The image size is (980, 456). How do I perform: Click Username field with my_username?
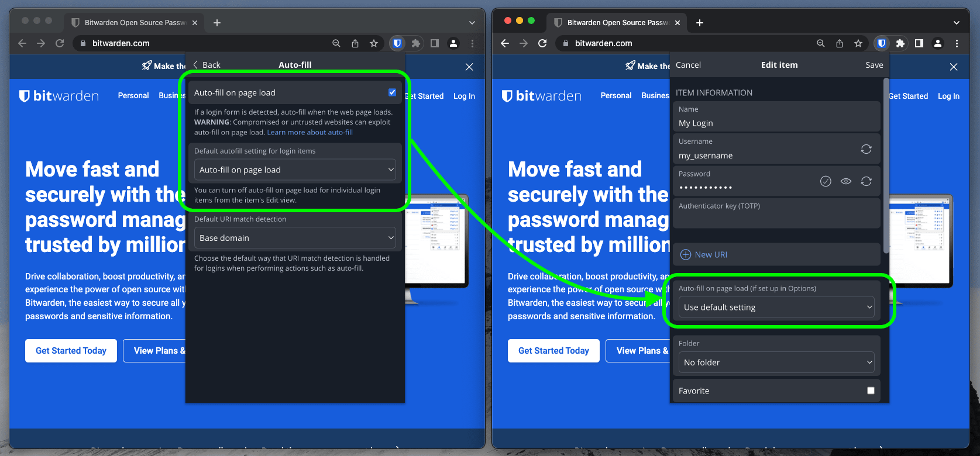(x=776, y=148)
